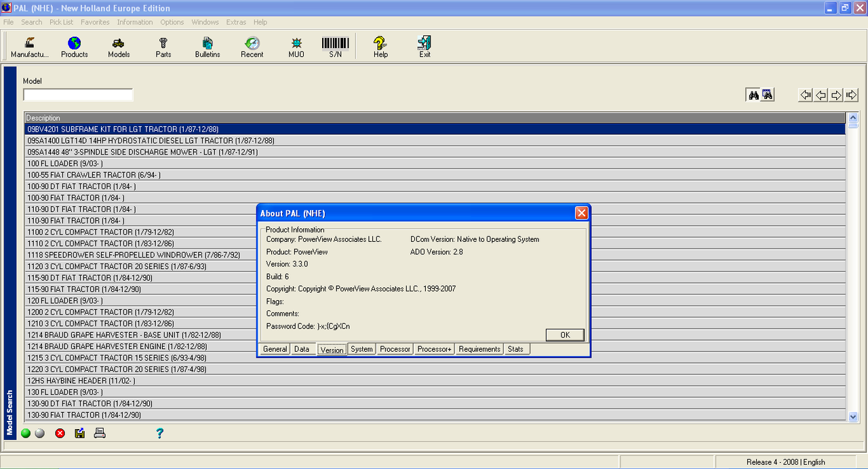Open the S/N barcode icon
Viewport: 868px width, 469px height.
336,47
